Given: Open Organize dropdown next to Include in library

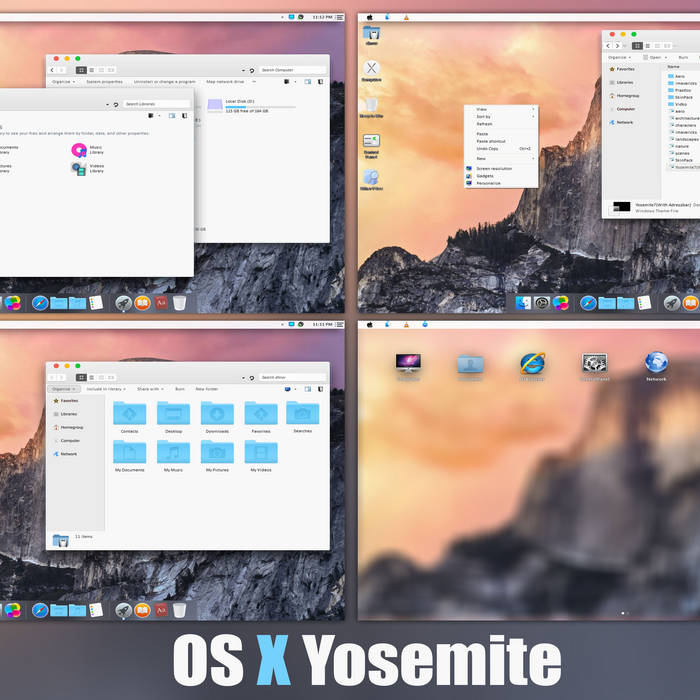Looking at the screenshot, I should pyautogui.click(x=63, y=389).
